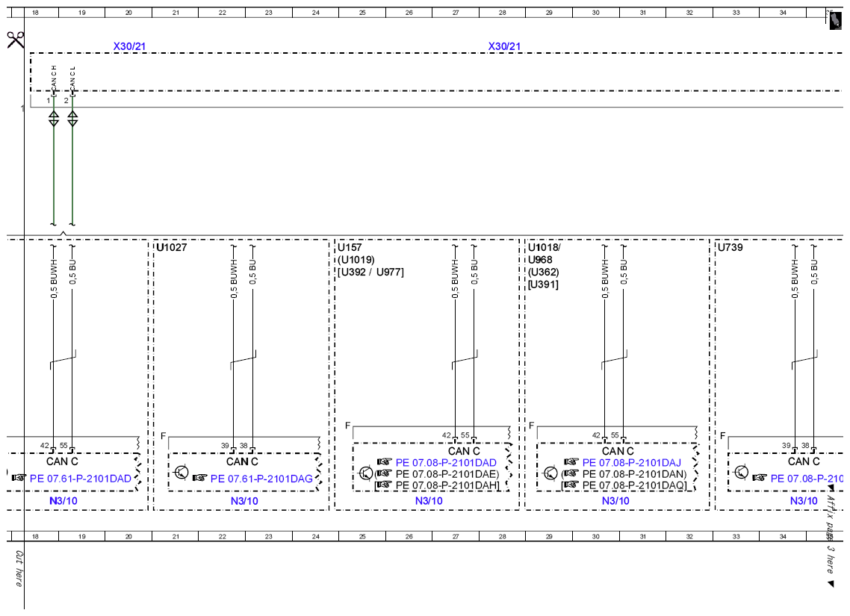Open the cut-off PE 07.08-P link in U739 block
850x616 pixels.
coord(807,479)
